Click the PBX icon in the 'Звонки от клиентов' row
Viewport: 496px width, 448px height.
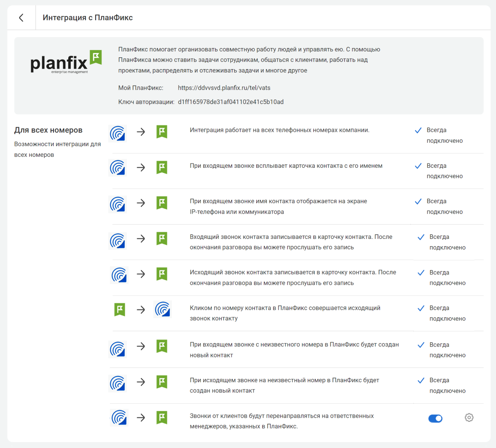click(x=119, y=418)
